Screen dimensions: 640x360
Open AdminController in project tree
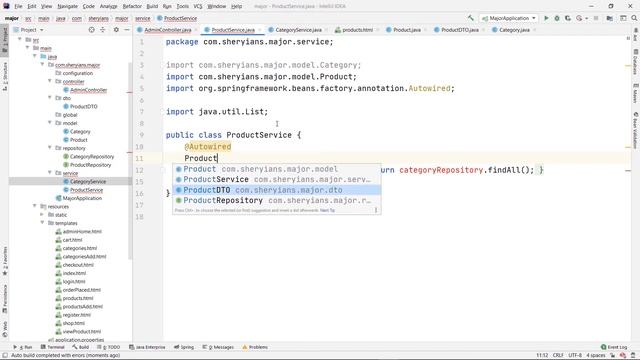tap(88, 90)
